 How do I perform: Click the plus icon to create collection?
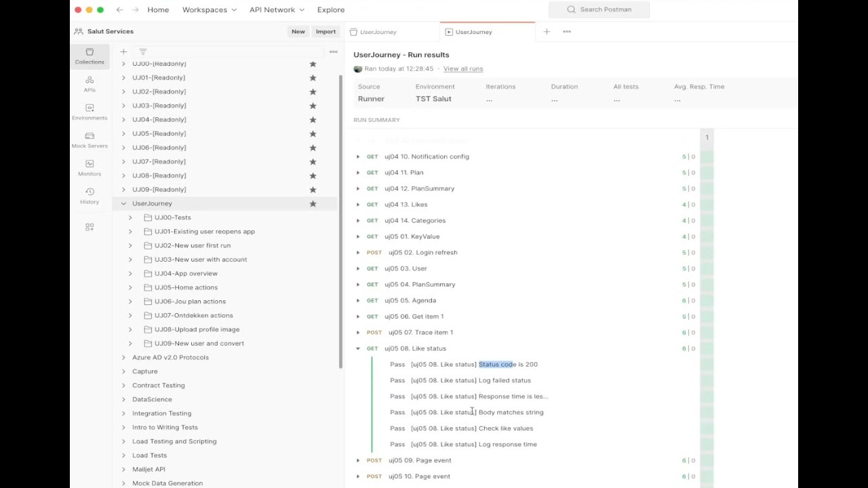[123, 52]
